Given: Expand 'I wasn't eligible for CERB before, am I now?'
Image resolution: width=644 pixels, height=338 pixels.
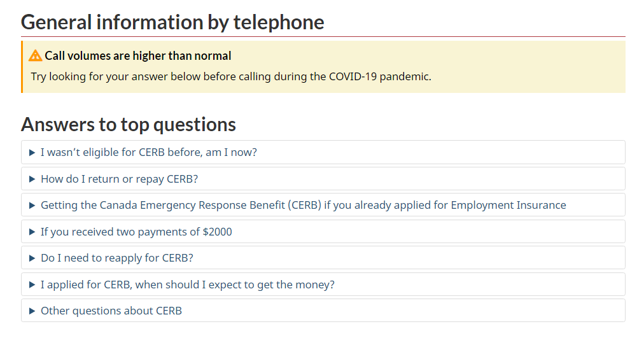Looking at the screenshot, I should pos(148,153).
